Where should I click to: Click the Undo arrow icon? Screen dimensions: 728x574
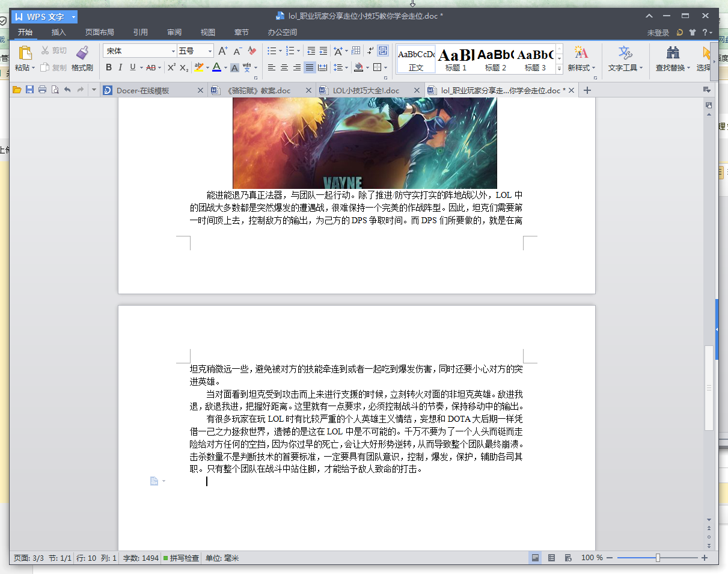click(67, 90)
